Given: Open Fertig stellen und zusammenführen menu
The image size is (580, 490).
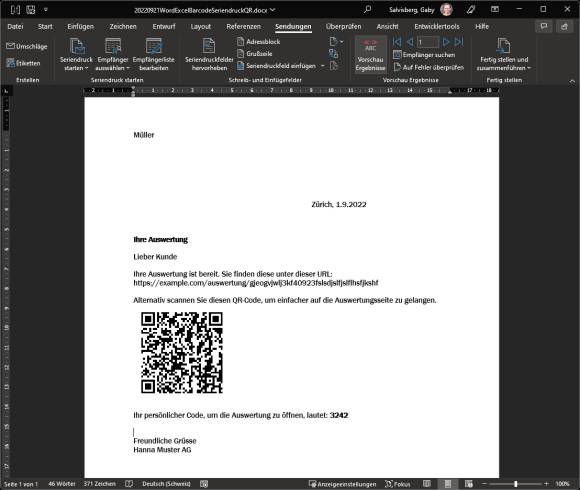Looking at the screenshot, I should (504, 54).
